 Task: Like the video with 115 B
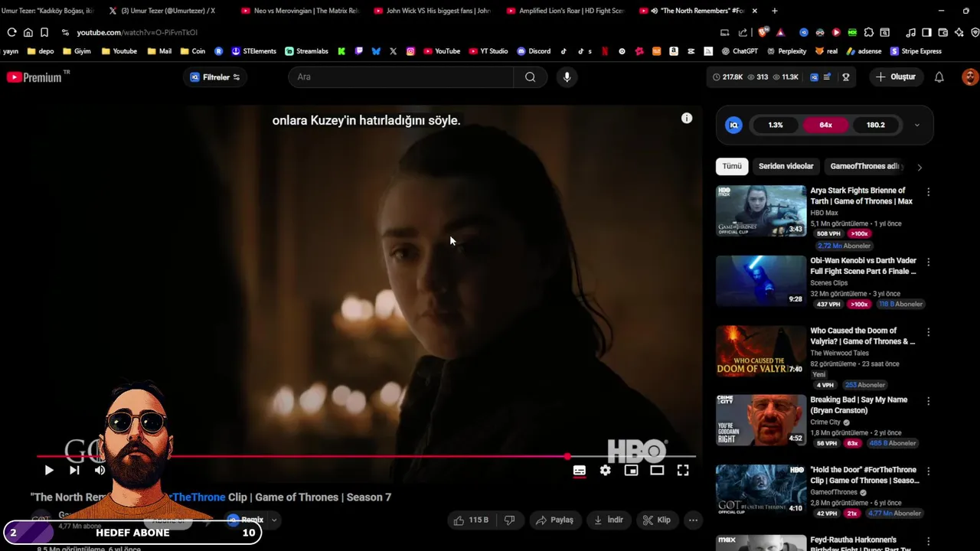(x=470, y=520)
